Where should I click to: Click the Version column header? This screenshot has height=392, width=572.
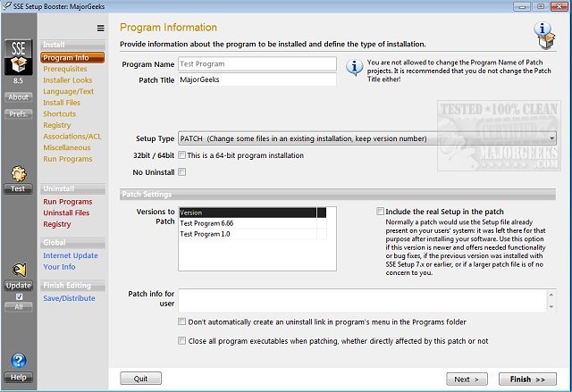click(x=248, y=213)
